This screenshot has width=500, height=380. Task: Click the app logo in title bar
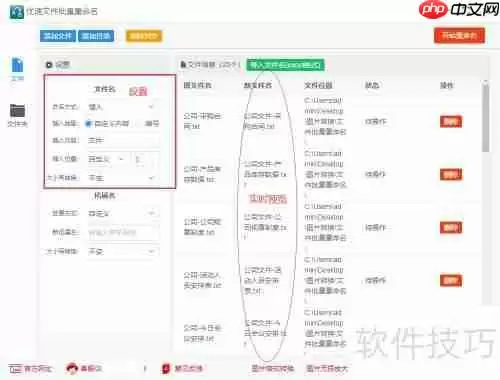pyautogui.click(x=17, y=12)
